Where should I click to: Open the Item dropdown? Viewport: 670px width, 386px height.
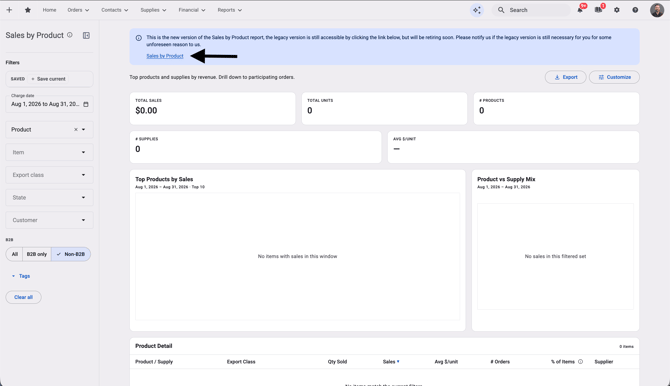click(49, 152)
